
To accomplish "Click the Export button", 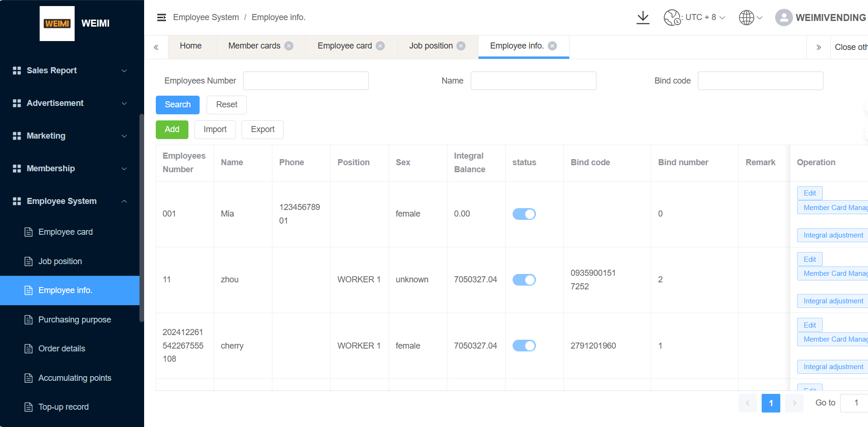I will pyautogui.click(x=263, y=129).
